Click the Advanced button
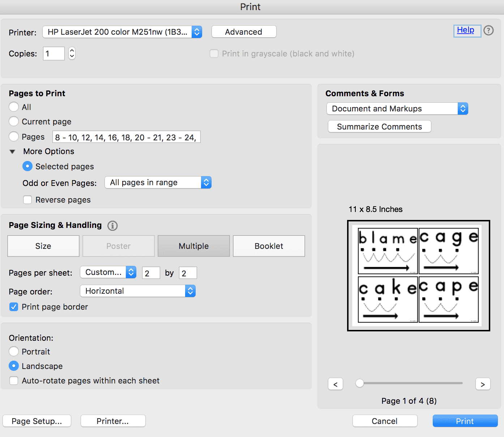 [x=244, y=32]
